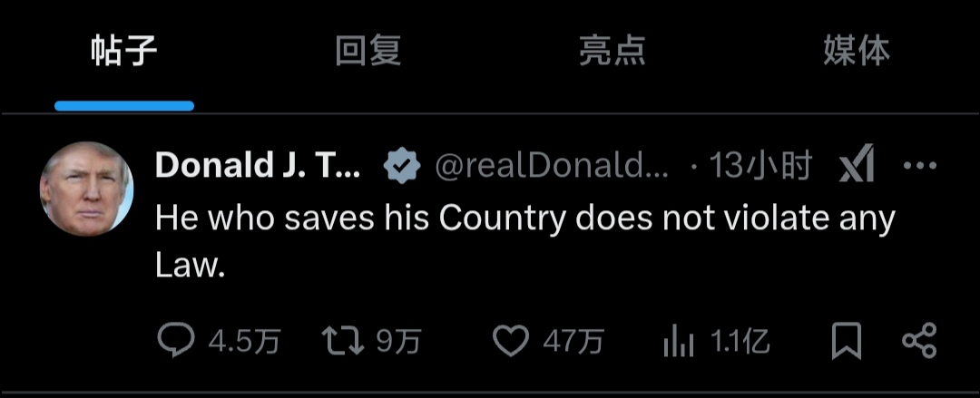Bookmark this post

pyautogui.click(x=847, y=341)
